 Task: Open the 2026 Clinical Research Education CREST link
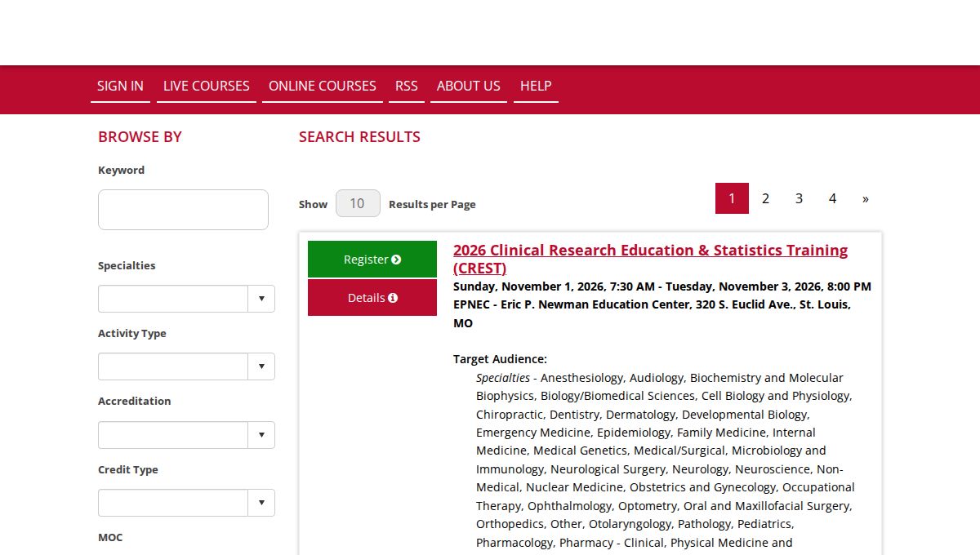tap(650, 259)
